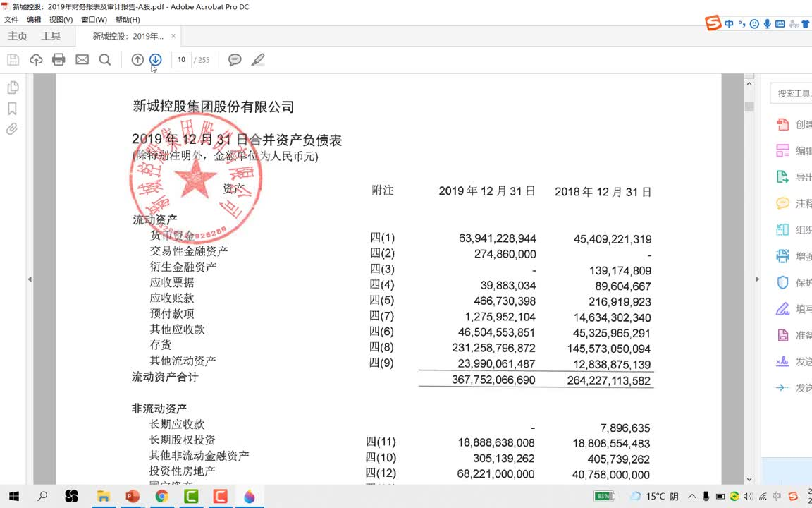The height and width of the screenshot is (508, 812).
Task: Collapse the left navigation pane arrow
Action: pos(30,279)
